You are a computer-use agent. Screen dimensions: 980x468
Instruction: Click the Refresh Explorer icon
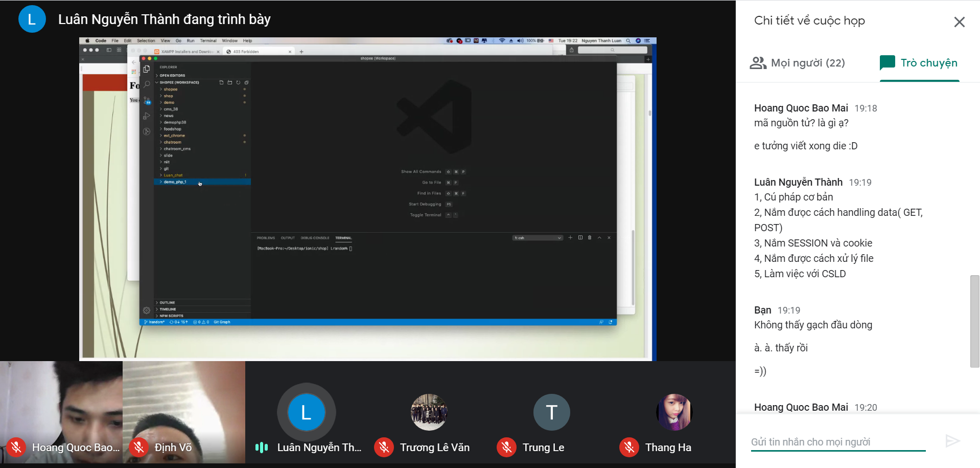(x=238, y=82)
